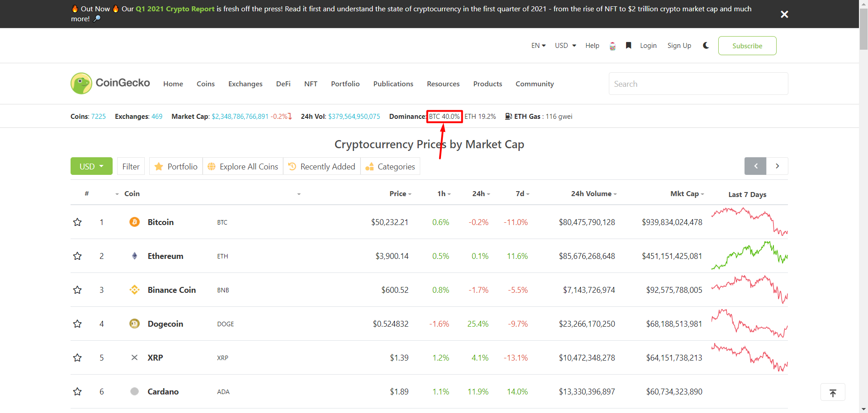Click the Help link
The width and height of the screenshot is (868, 413).
pos(592,45)
